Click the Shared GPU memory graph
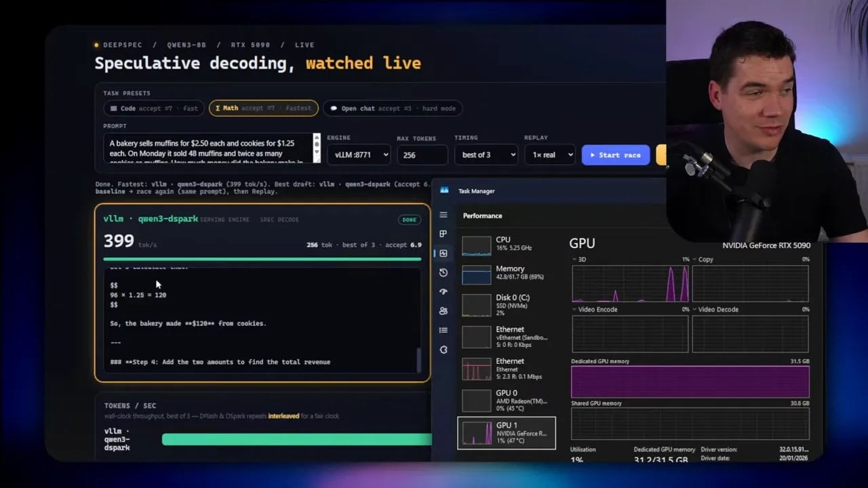The height and width of the screenshot is (488, 868). pos(690,424)
